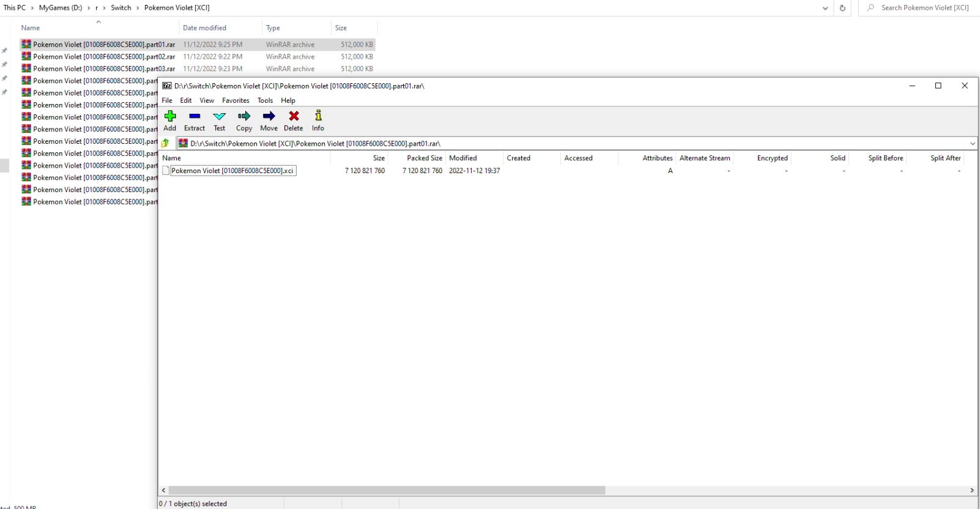Click the search magnifier icon in Explorer
The image size is (980, 509).
coord(870,8)
